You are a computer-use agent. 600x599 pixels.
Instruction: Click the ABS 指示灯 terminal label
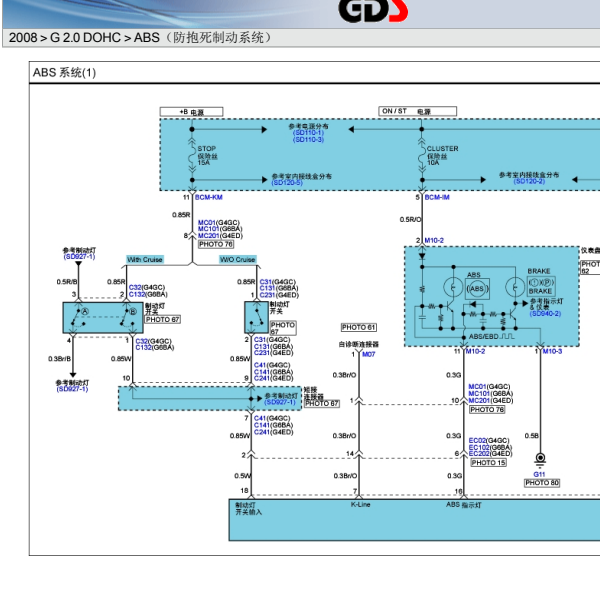463,505
